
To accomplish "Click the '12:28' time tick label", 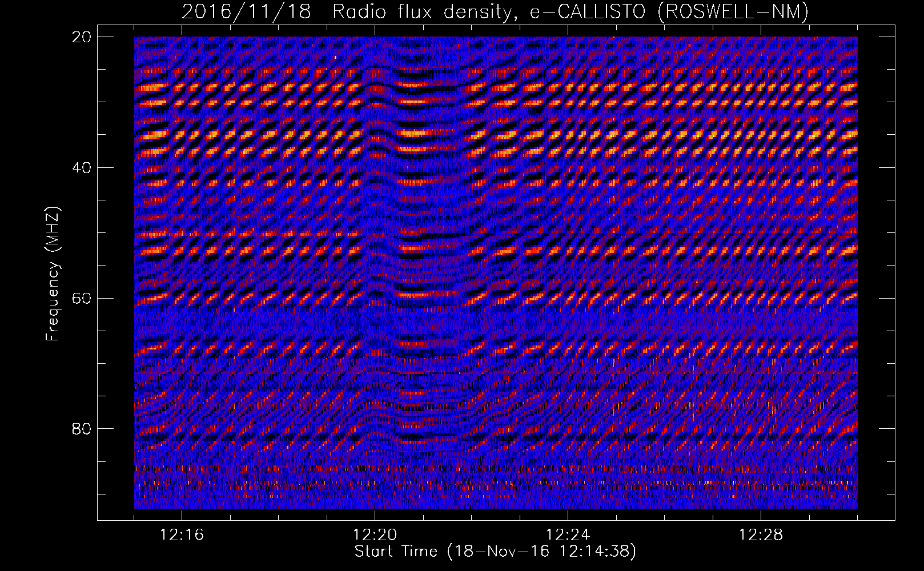I will coord(761,535).
